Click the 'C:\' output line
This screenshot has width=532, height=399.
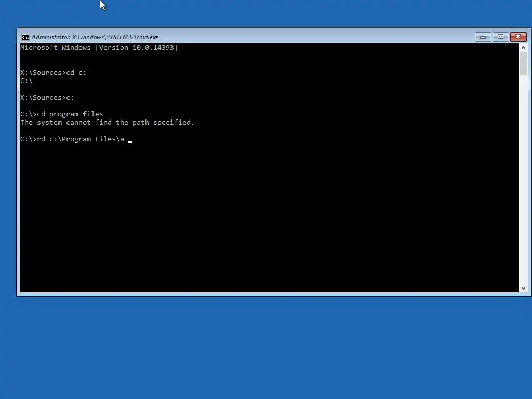[26, 81]
